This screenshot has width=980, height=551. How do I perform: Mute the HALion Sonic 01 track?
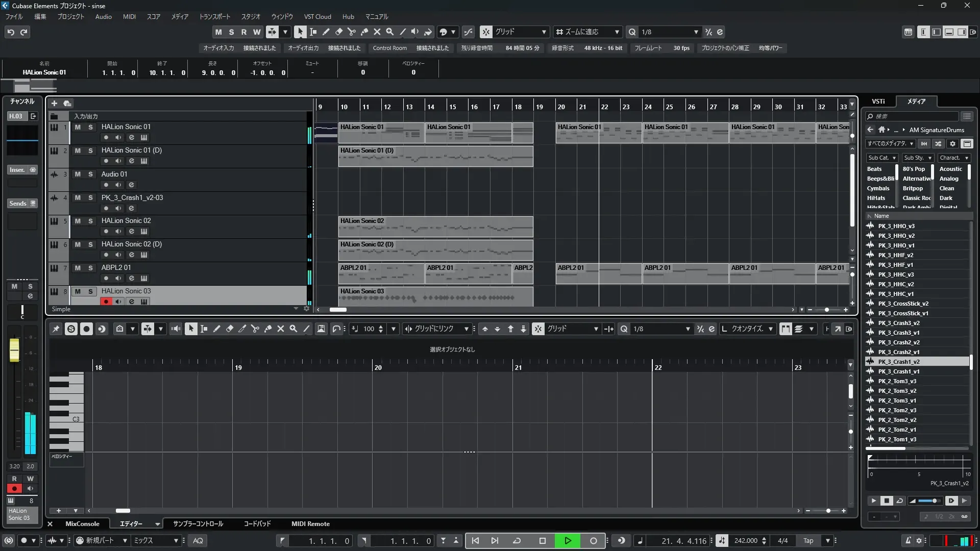78,127
